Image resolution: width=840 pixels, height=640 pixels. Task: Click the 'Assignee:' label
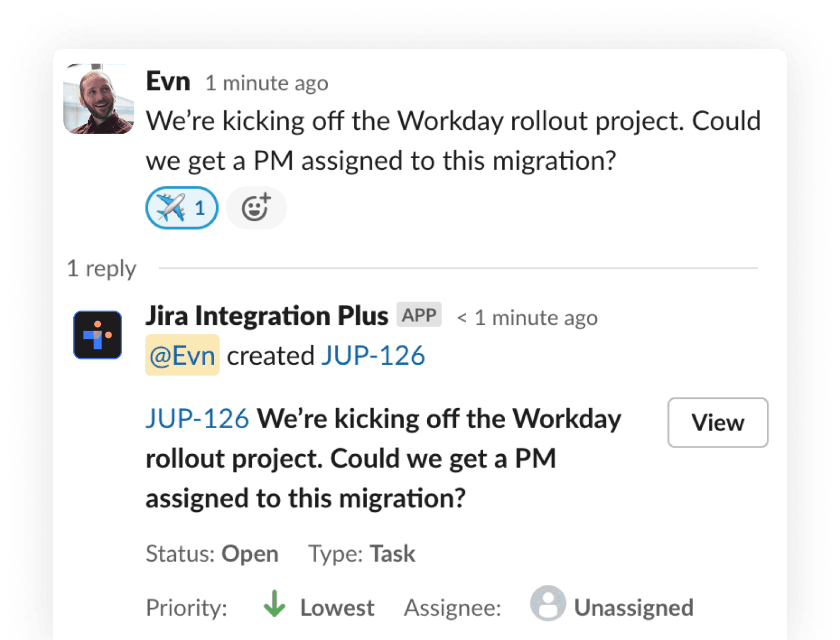(453, 608)
